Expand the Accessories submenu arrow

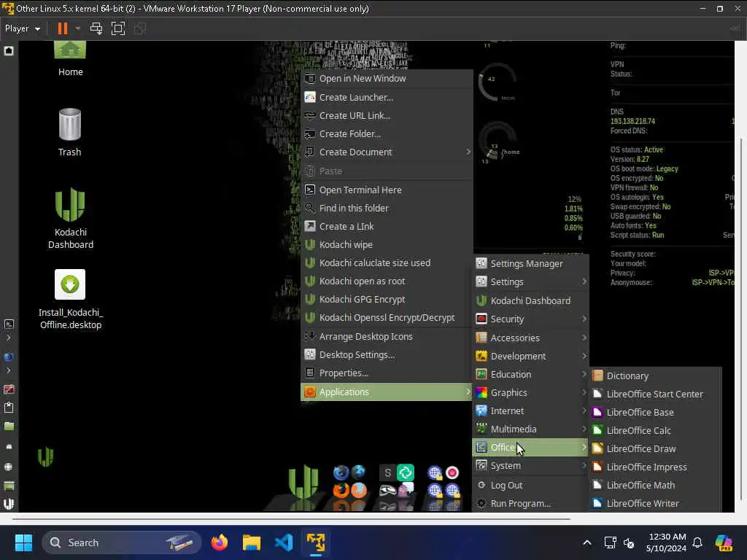(x=584, y=338)
